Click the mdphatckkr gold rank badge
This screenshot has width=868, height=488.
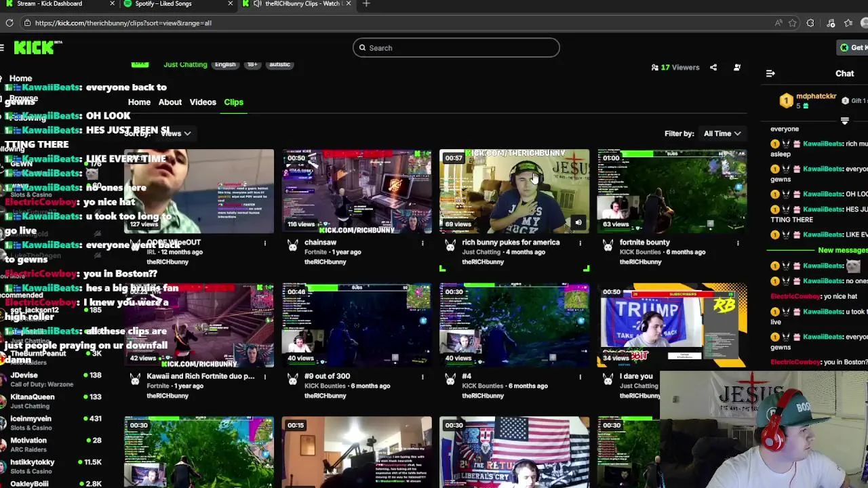(786, 101)
